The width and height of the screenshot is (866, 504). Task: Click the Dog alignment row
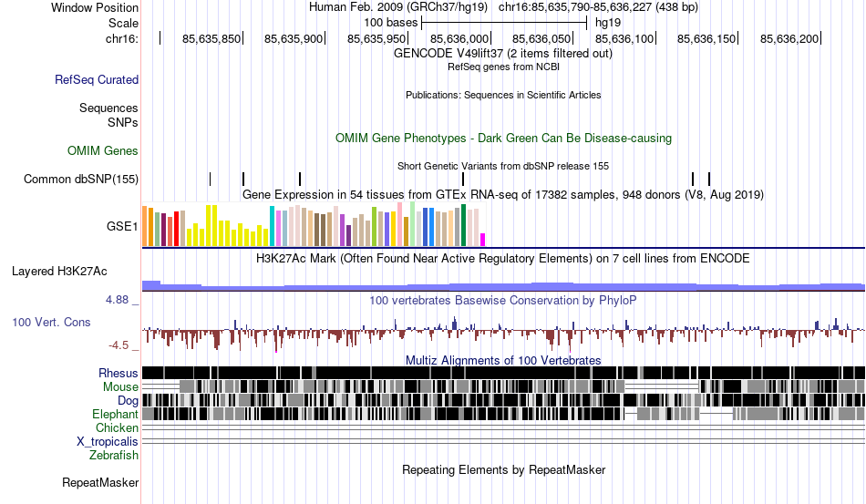pos(503,400)
